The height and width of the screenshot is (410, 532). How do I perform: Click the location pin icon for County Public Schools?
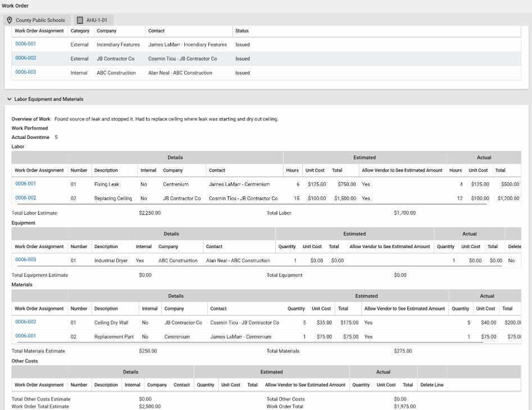(x=10, y=20)
